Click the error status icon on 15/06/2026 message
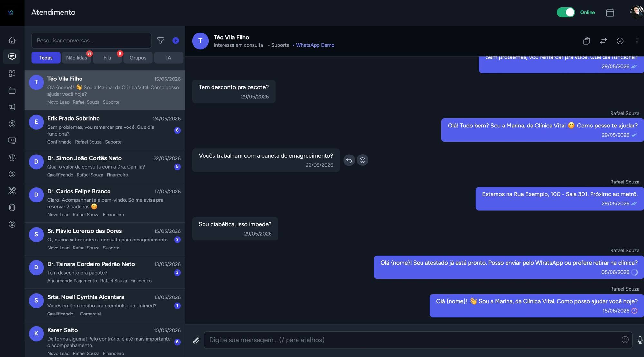The height and width of the screenshot is (357, 644). 634,311
